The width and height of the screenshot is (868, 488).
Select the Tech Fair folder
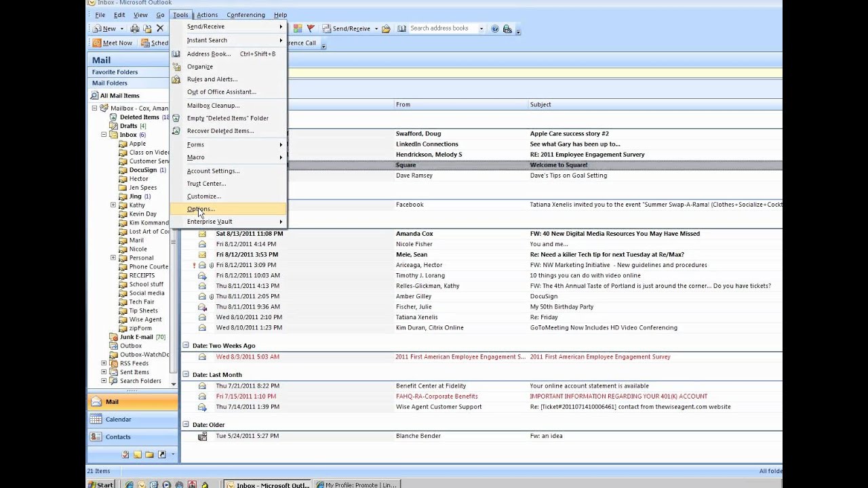142,302
